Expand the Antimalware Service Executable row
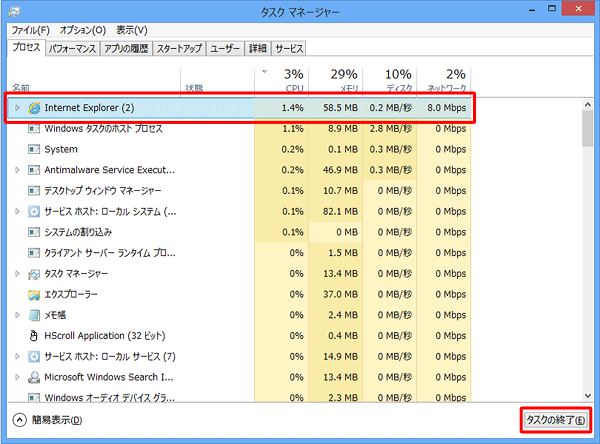Screen dimensions: 600x444 click(x=17, y=170)
